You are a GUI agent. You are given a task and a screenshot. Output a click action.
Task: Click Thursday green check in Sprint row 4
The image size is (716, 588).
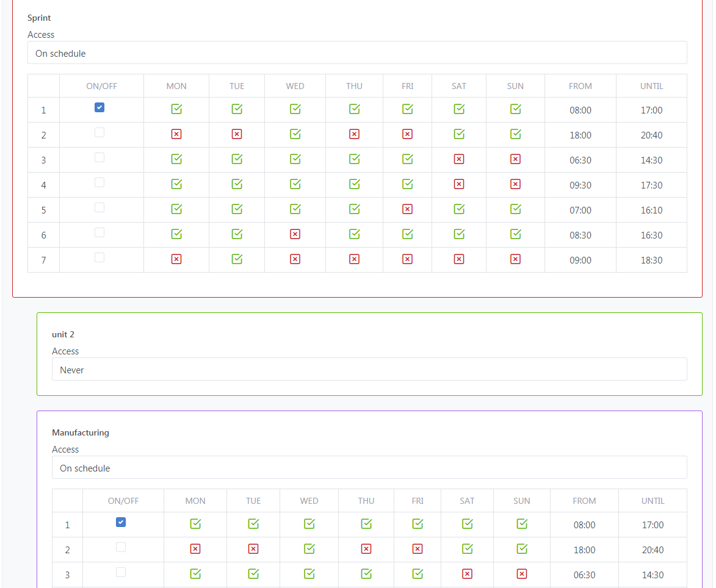click(x=354, y=184)
